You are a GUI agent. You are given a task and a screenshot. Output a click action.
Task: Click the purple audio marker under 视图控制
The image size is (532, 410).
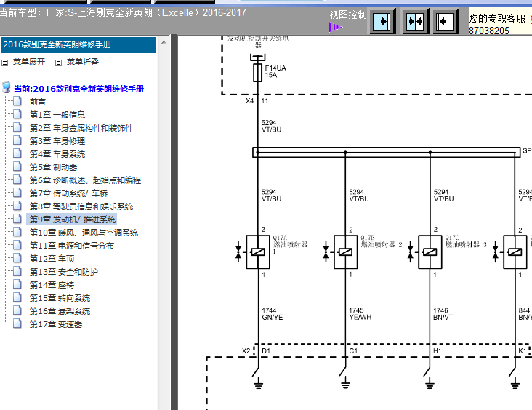pyautogui.click(x=335, y=27)
